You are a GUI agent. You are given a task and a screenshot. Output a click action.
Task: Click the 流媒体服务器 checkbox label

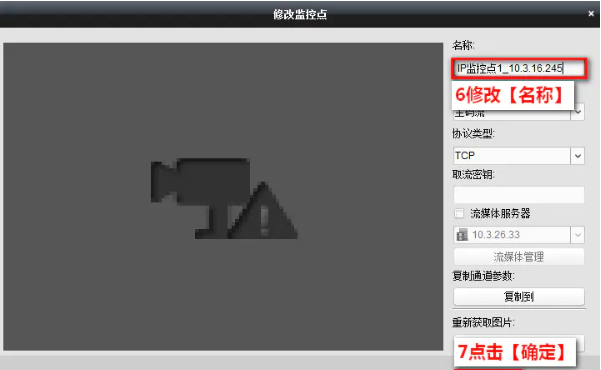click(x=500, y=213)
